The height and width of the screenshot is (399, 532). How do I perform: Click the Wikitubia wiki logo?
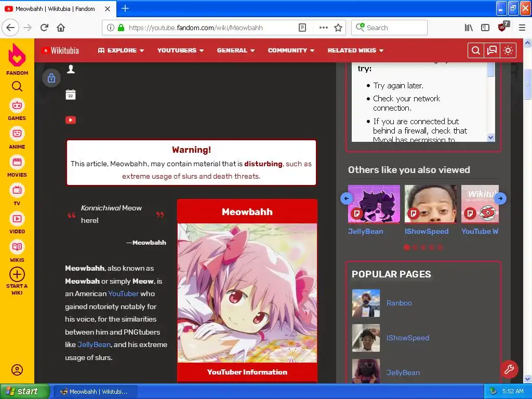coord(60,50)
